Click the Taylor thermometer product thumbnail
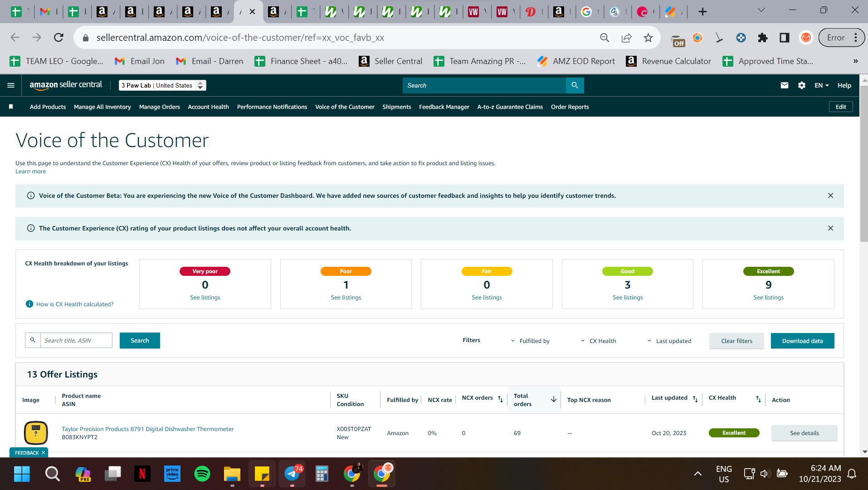Image resolution: width=868 pixels, height=490 pixels. [36, 432]
